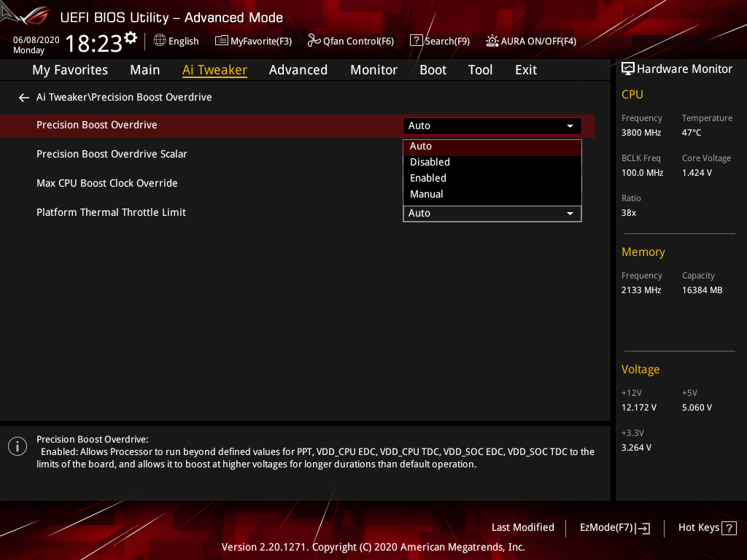
Task: Click the +5V value 5.060 V
Action: tap(697, 408)
